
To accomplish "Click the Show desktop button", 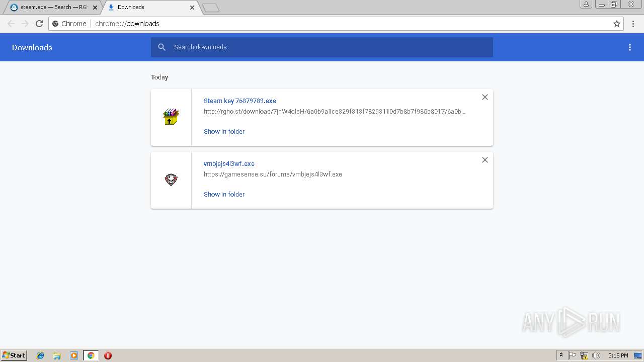I will (638, 355).
